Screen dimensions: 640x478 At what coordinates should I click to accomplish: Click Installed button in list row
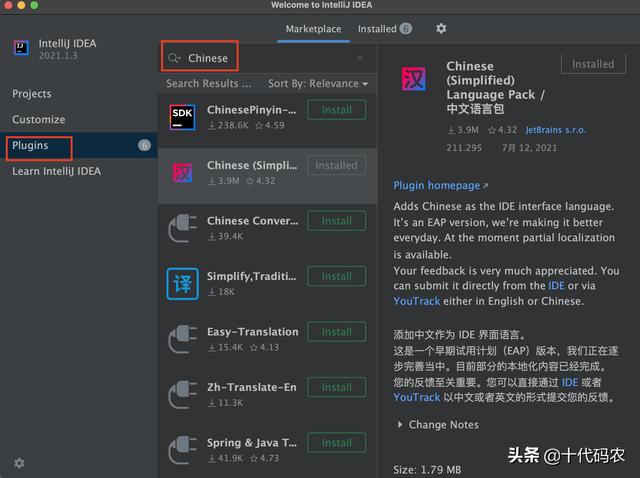(337, 165)
